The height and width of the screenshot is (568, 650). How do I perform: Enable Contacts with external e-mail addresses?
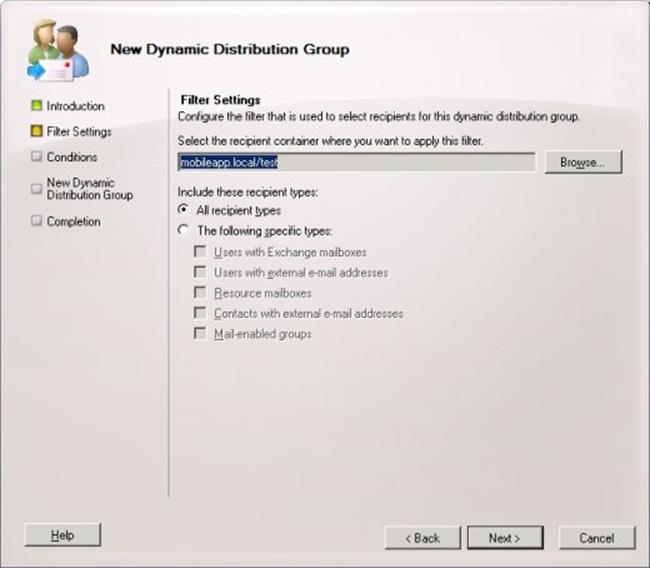coord(200,313)
